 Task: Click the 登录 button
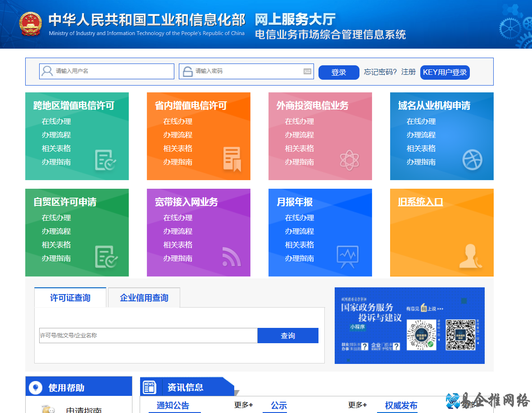click(x=339, y=72)
